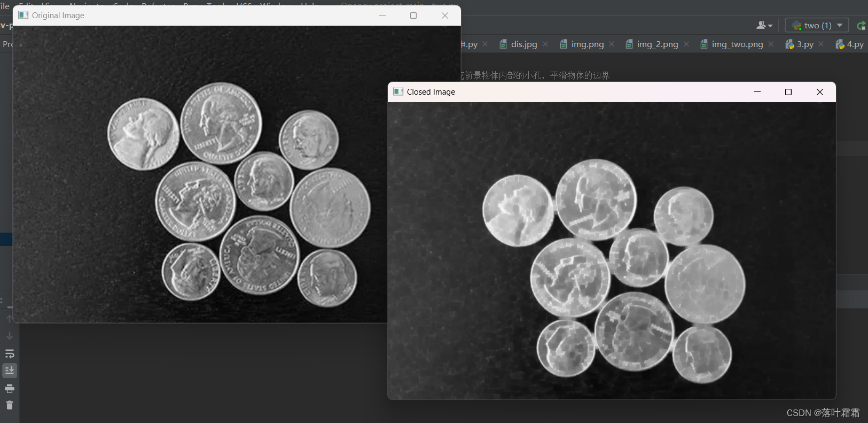This screenshot has height=423, width=868.
Task: Click the 'Closed Image' title text
Action: [431, 91]
